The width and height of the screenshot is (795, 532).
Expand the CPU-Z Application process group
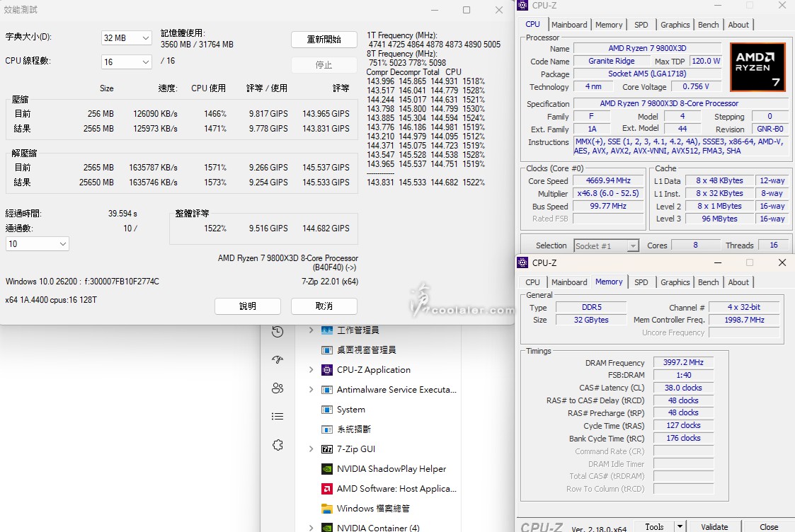(311, 370)
